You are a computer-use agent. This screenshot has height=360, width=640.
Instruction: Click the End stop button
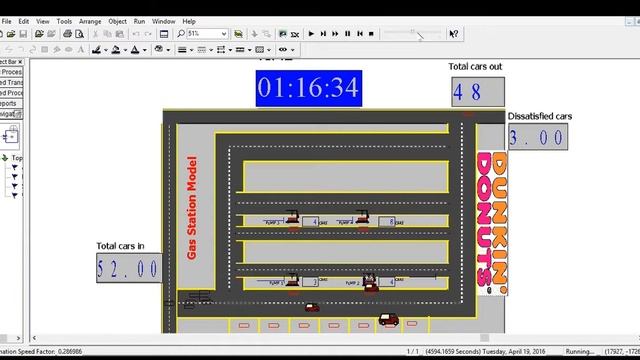[371, 34]
